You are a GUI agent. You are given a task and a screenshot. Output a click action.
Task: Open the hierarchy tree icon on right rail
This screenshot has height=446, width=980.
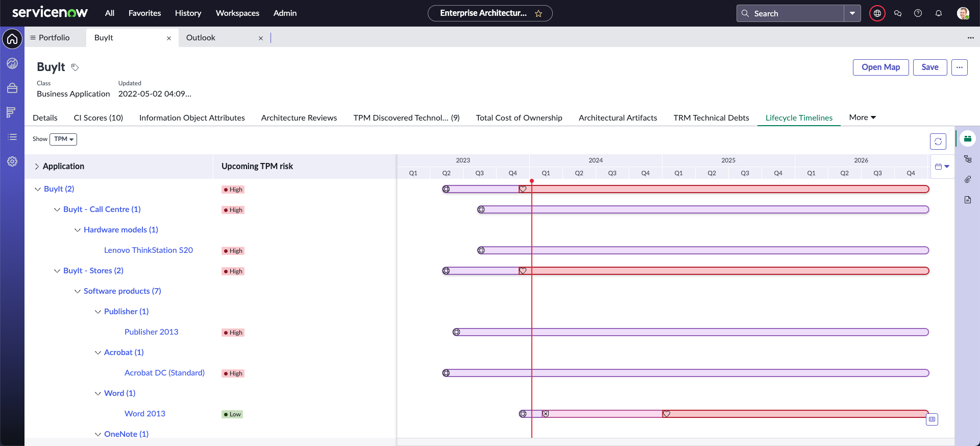click(x=968, y=159)
